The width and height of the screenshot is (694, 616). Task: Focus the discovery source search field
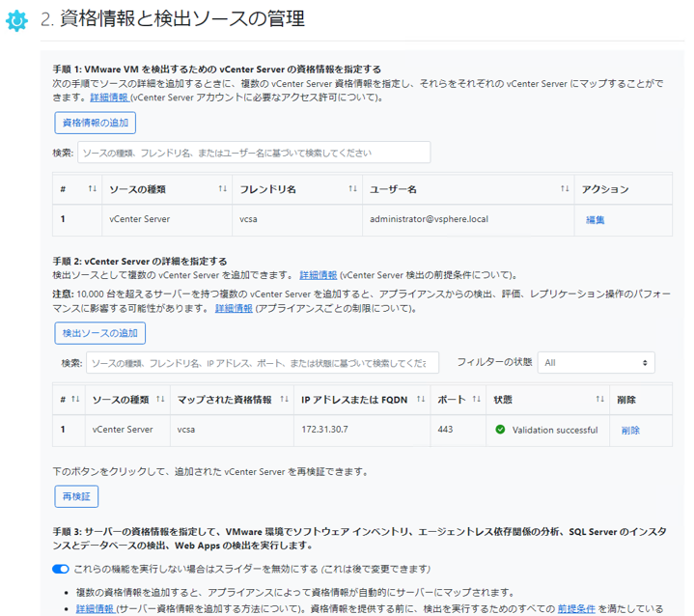coord(262,363)
